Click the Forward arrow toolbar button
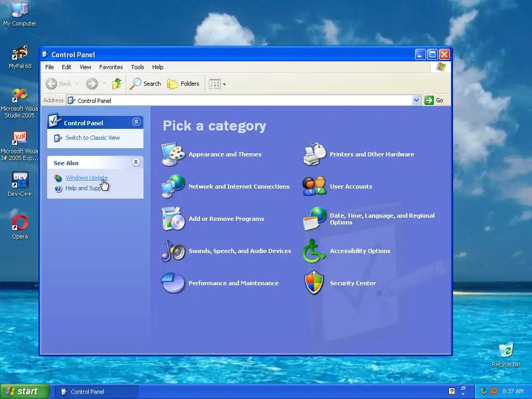The image size is (532, 399). [91, 84]
